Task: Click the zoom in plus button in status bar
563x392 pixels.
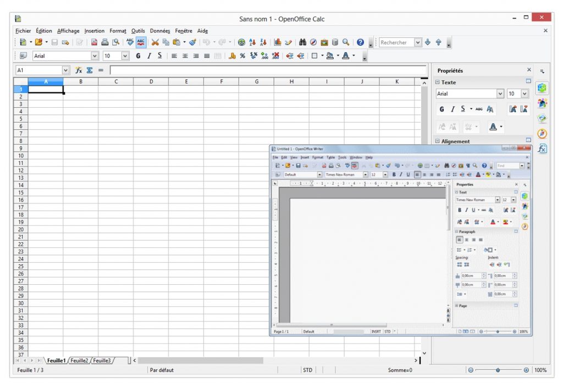Action: (x=526, y=370)
